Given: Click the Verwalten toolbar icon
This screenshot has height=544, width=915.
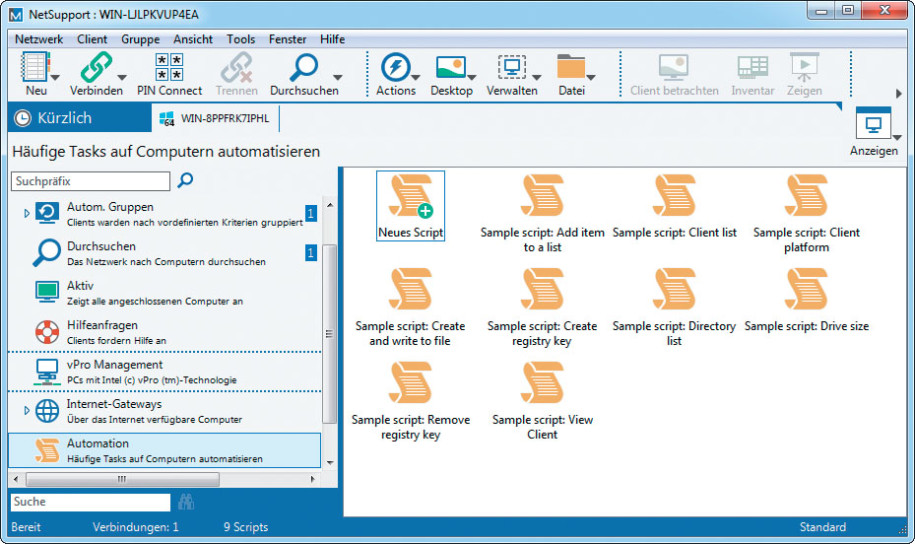Looking at the screenshot, I should [x=512, y=67].
